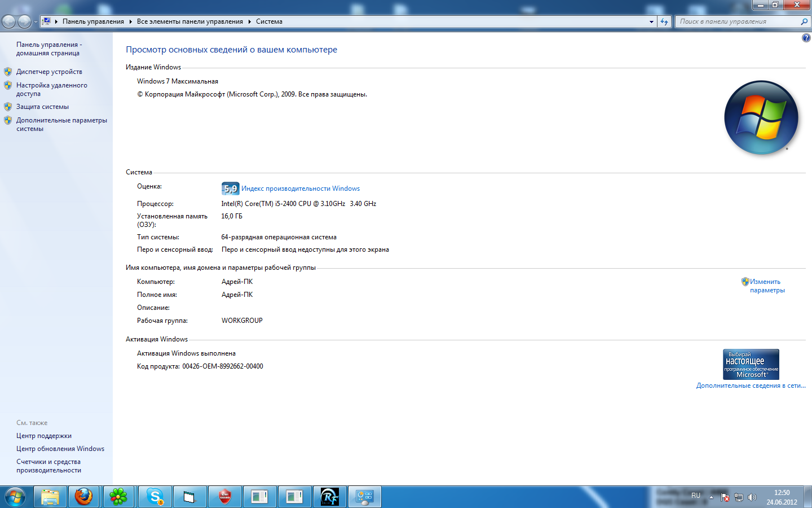Click the RF logo icon in the taskbar

pos(329,497)
